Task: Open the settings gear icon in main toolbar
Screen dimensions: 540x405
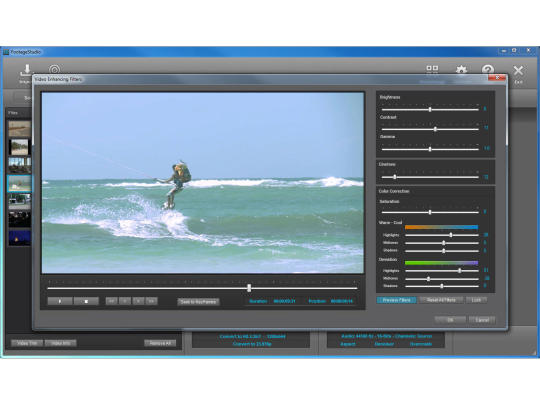Action: point(461,69)
